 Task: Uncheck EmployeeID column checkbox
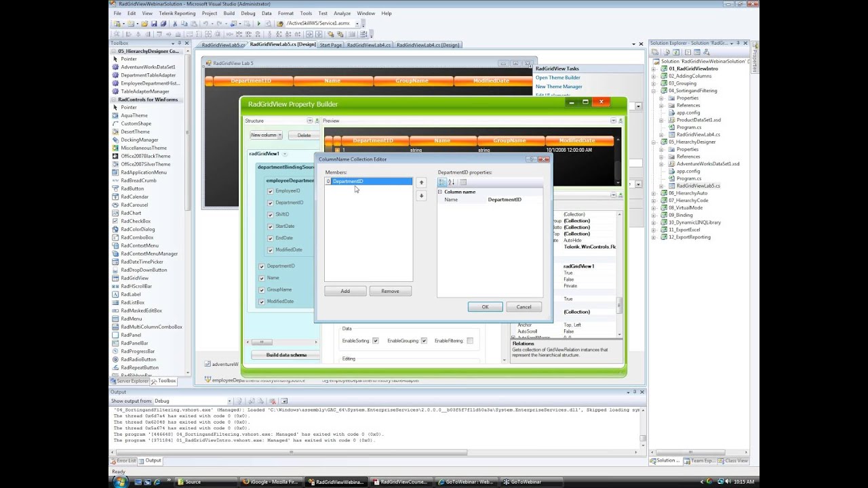tap(271, 191)
